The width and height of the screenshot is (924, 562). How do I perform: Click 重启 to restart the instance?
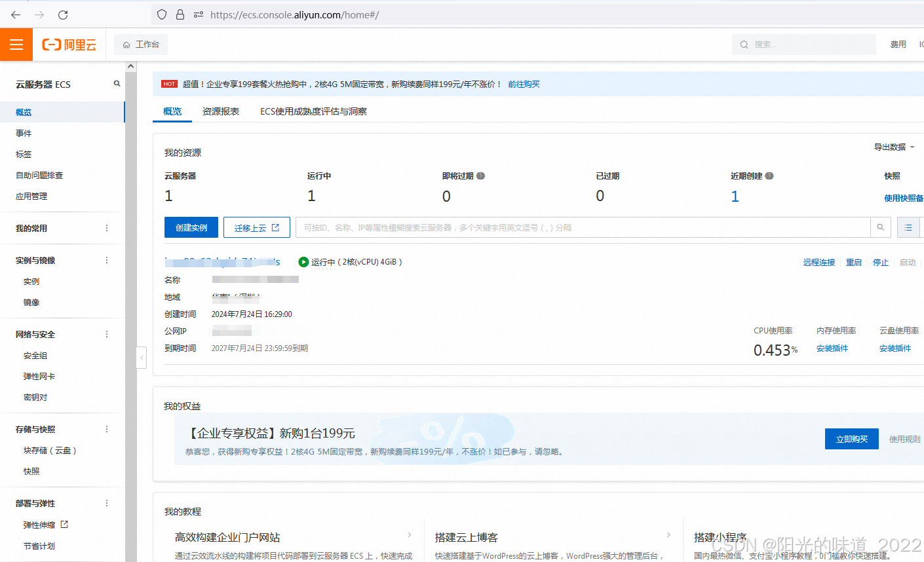pyautogui.click(x=854, y=263)
